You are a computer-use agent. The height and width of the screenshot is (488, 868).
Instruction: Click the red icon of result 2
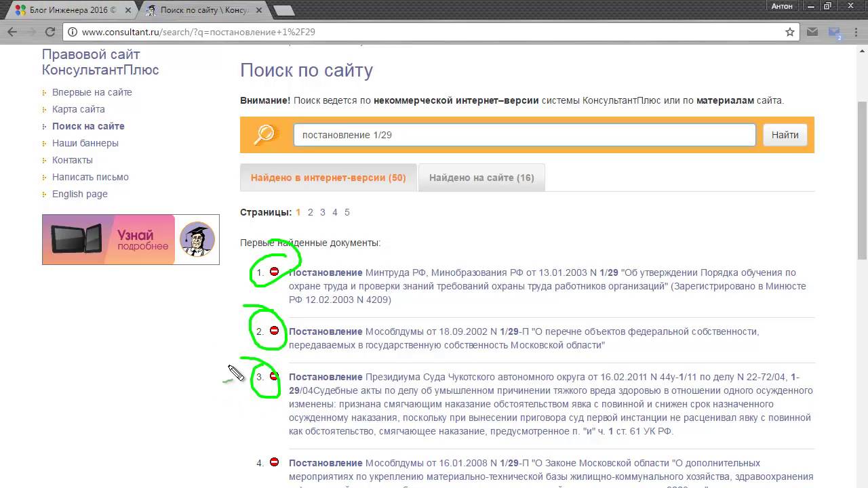click(x=274, y=331)
